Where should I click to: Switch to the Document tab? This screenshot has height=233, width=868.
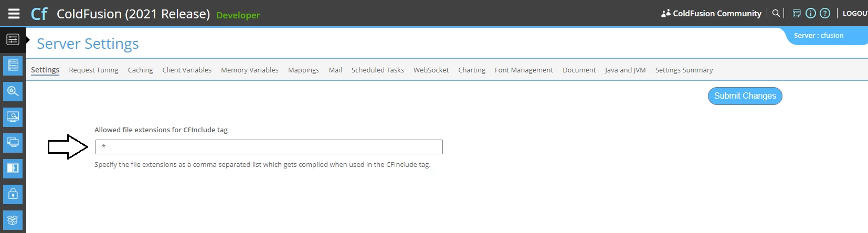click(579, 70)
